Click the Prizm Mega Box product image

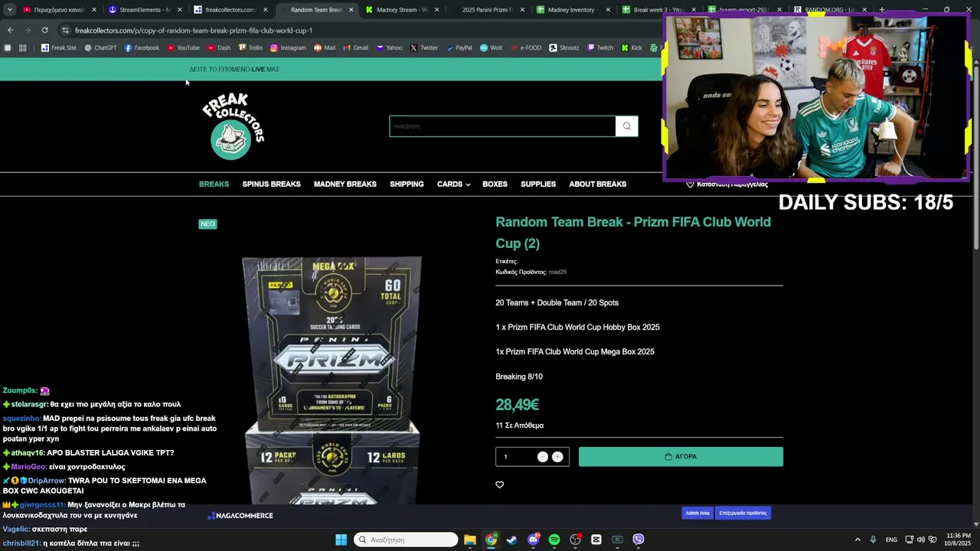click(x=332, y=380)
